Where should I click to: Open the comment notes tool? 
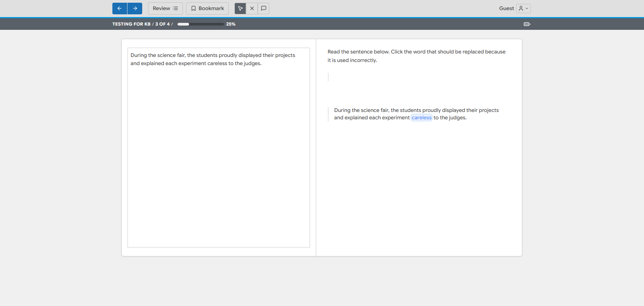tap(263, 9)
